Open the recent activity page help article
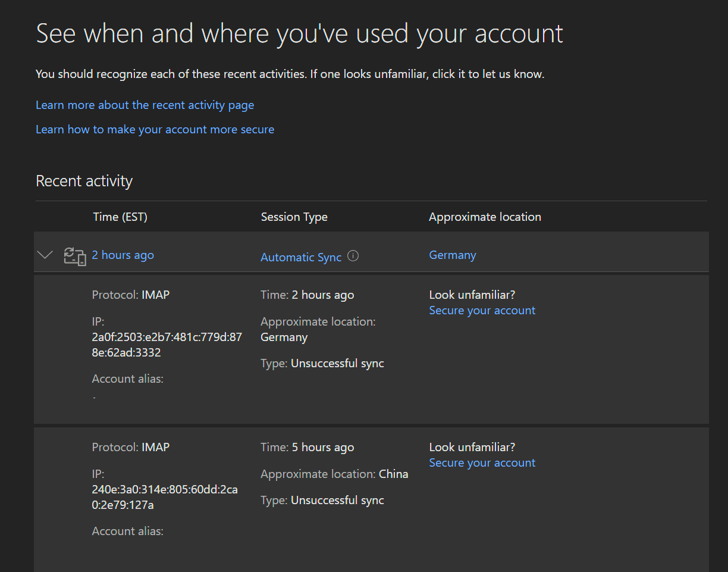This screenshot has height=572, width=728. [x=145, y=105]
